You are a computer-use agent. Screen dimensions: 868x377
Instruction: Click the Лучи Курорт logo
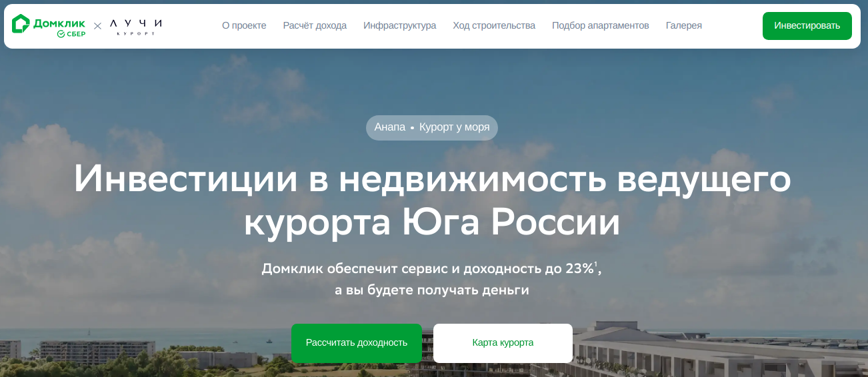tap(135, 26)
